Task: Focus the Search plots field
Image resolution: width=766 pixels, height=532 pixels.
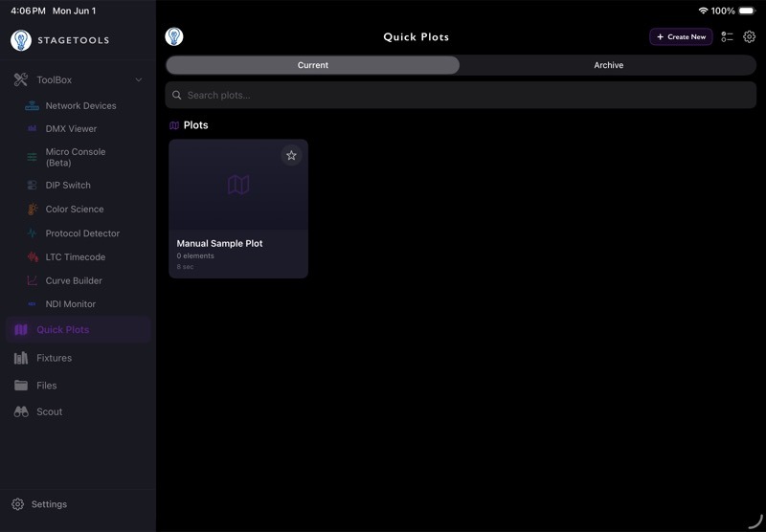Action: (461, 95)
